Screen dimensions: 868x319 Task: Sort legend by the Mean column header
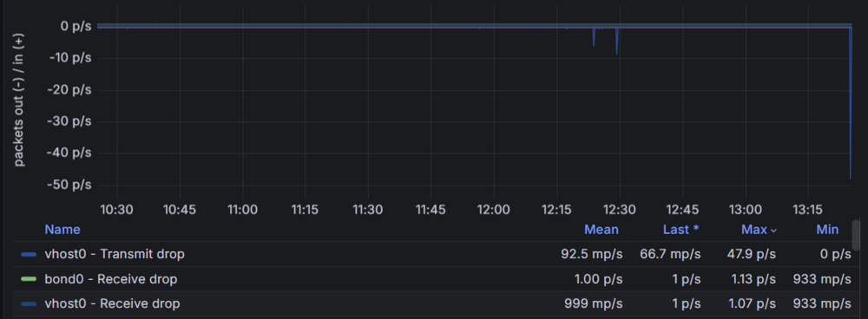click(x=602, y=230)
